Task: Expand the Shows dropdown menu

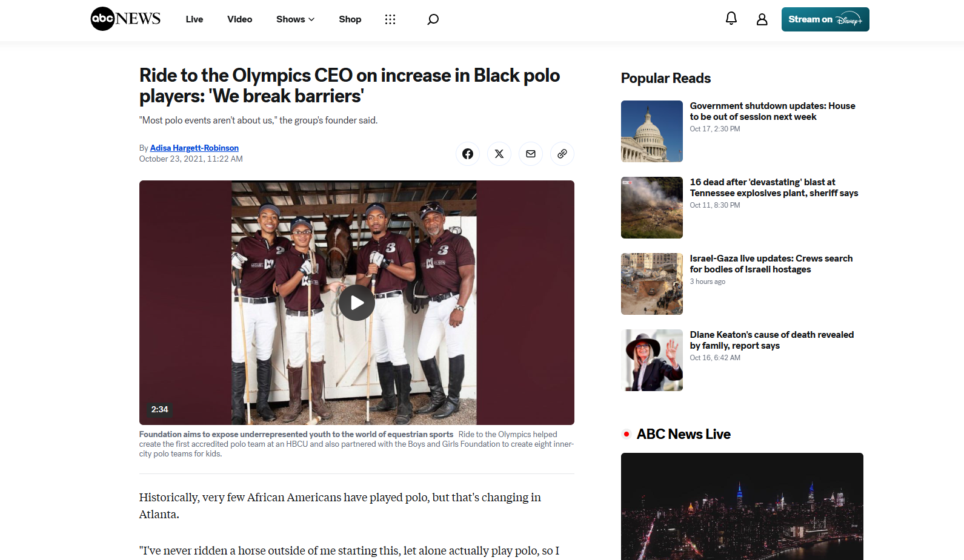Action: coord(295,19)
